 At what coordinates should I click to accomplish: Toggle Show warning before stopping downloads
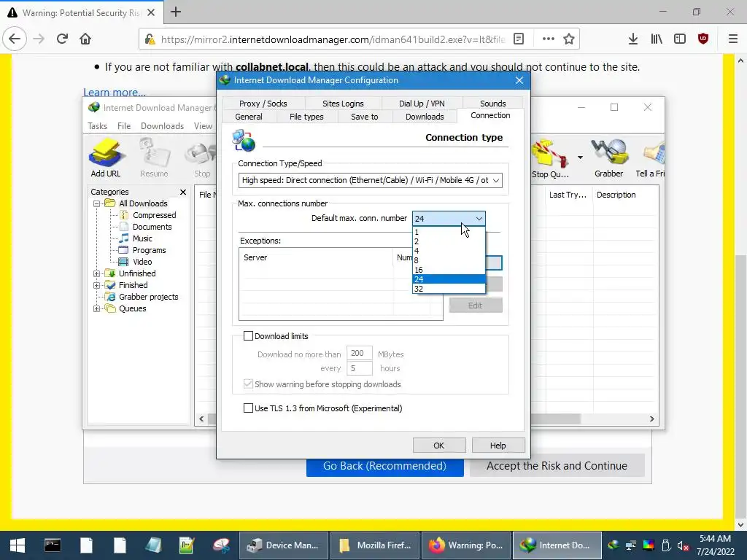point(248,384)
